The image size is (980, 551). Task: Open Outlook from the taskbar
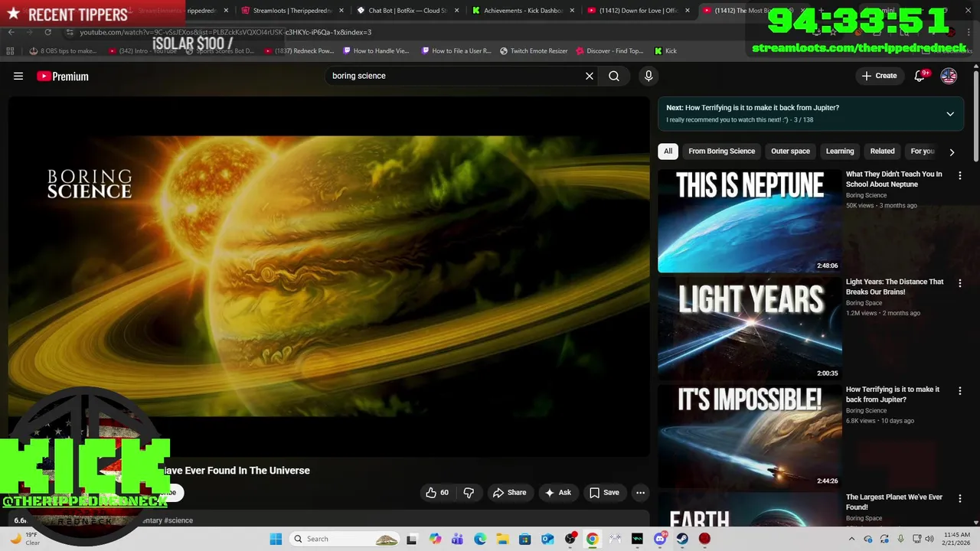547,539
